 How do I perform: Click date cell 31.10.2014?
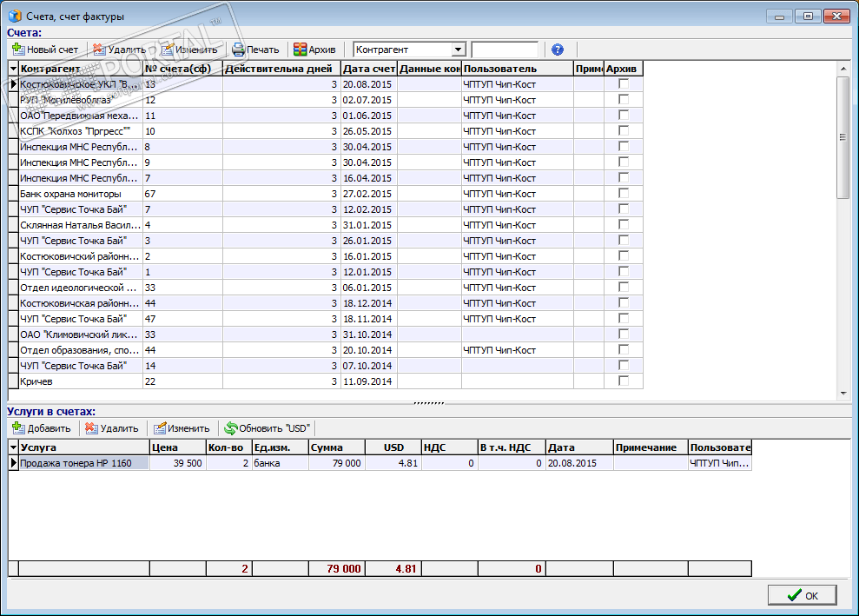pos(368,334)
